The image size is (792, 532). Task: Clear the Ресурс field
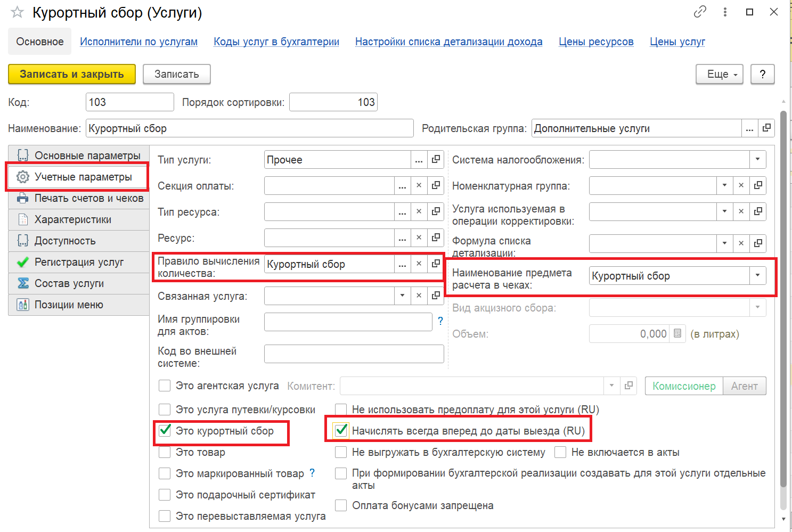[x=419, y=238]
